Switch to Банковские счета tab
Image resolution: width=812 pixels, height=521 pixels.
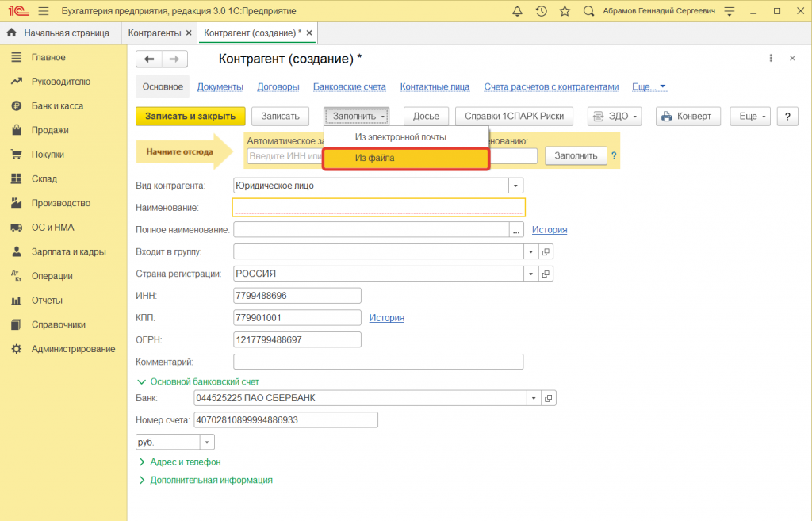(x=349, y=87)
